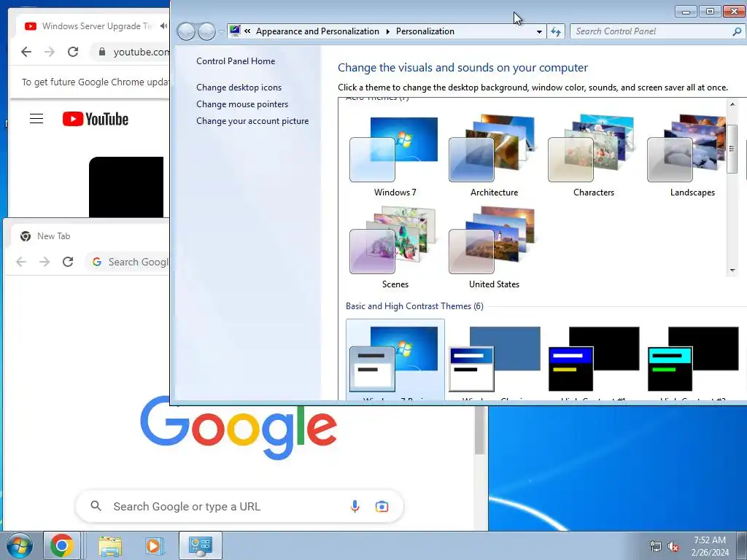Select the United States theme

494,248
